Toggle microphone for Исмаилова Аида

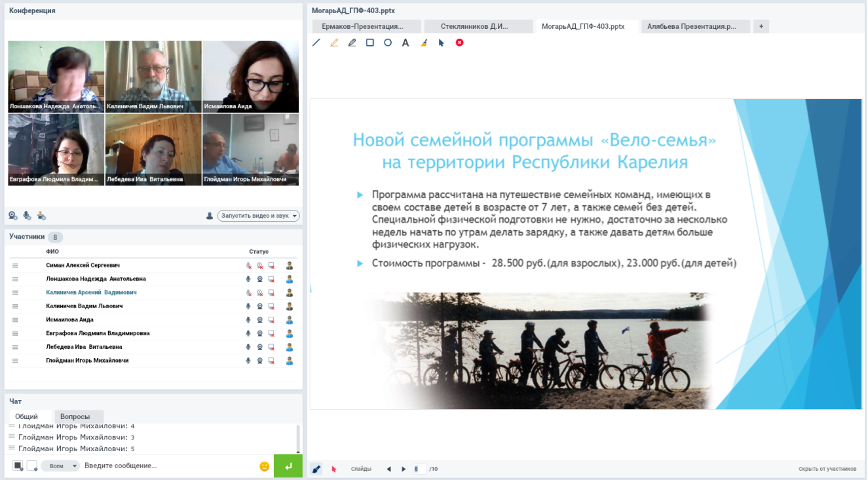click(248, 320)
